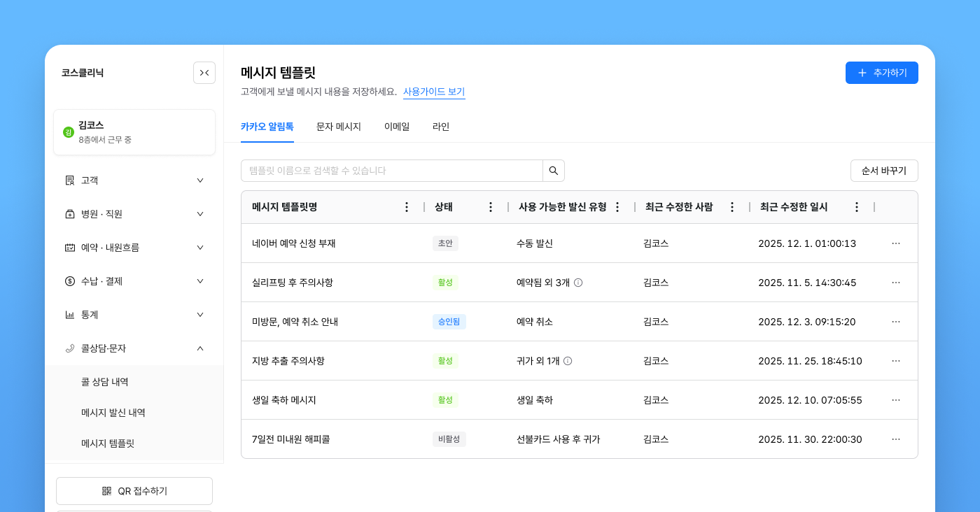Collapse the sidebar with the toggle icon
The width and height of the screenshot is (980, 512).
(204, 73)
